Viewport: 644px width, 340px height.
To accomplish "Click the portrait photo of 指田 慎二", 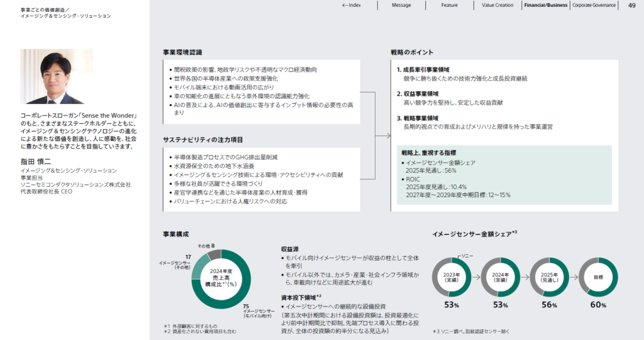I will coord(56,77).
